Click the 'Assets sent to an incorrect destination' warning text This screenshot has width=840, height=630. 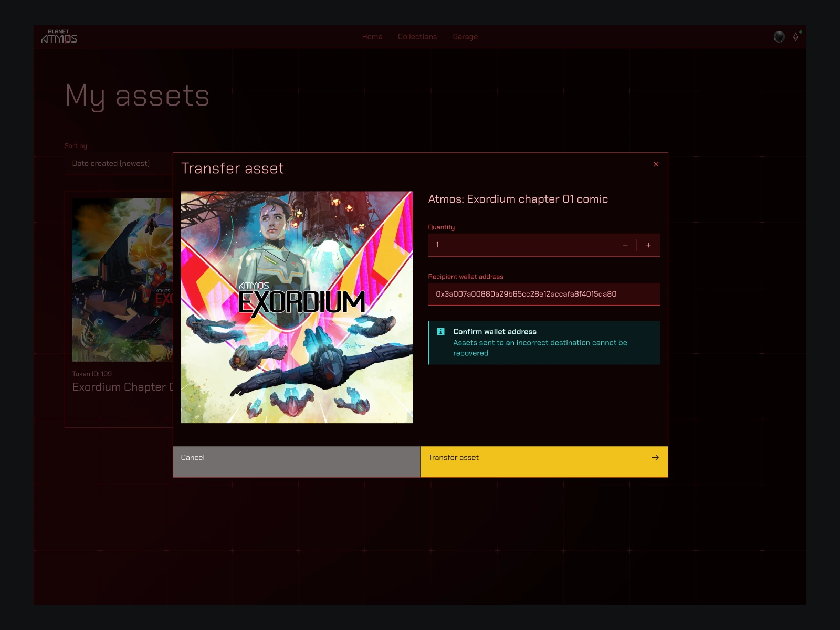tap(540, 348)
